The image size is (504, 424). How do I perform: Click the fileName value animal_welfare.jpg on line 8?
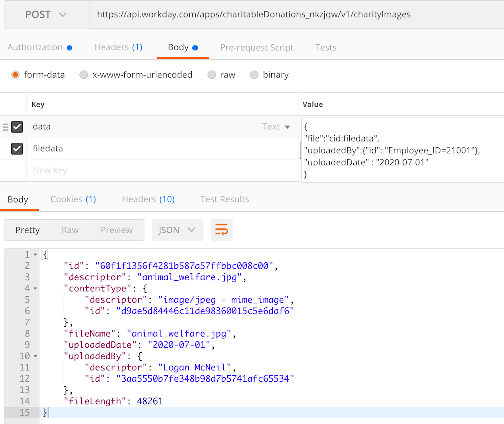tap(178, 334)
